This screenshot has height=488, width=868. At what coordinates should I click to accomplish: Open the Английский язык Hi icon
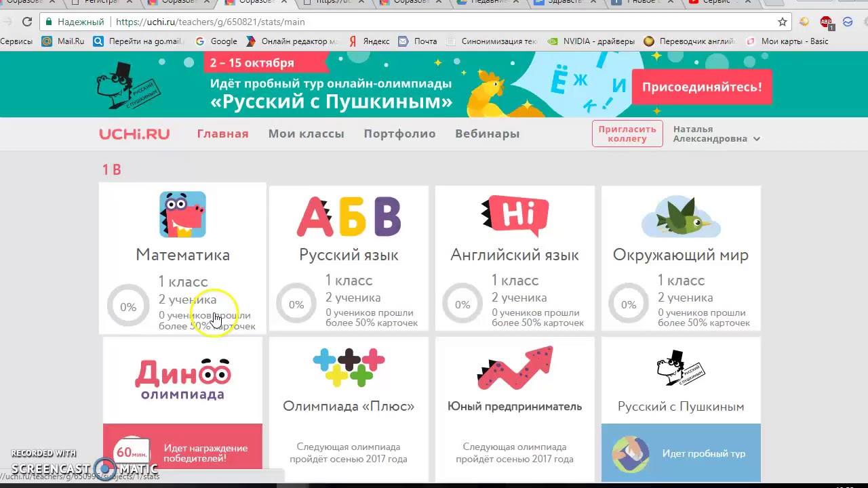pos(515,216)
